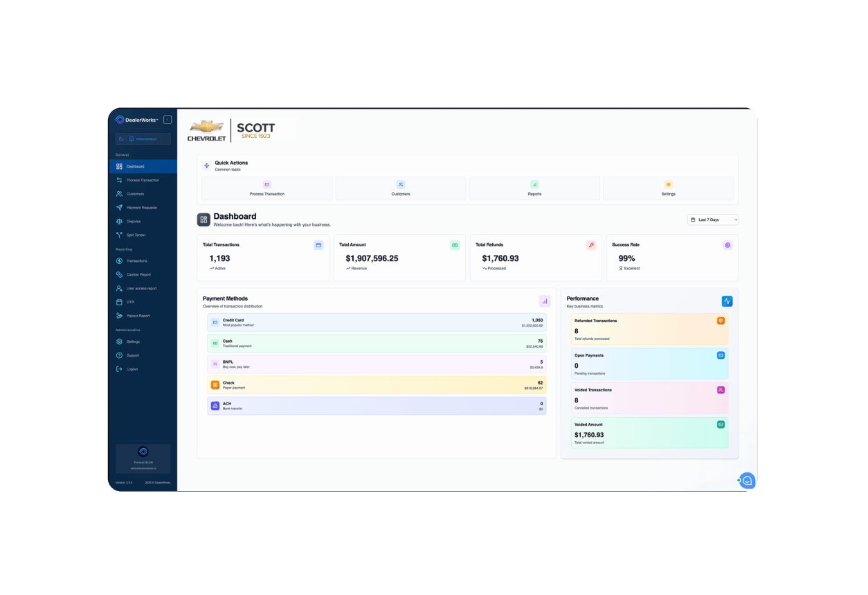Open Process Transaction from the sidebar
This screenshot has height=595, width=868.
[143, 180]
